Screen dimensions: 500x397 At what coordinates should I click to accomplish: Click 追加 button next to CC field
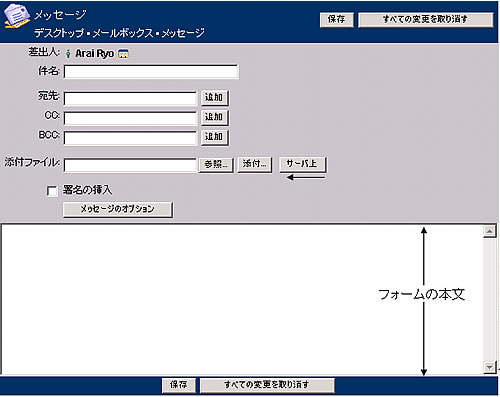tap(215, 118)
